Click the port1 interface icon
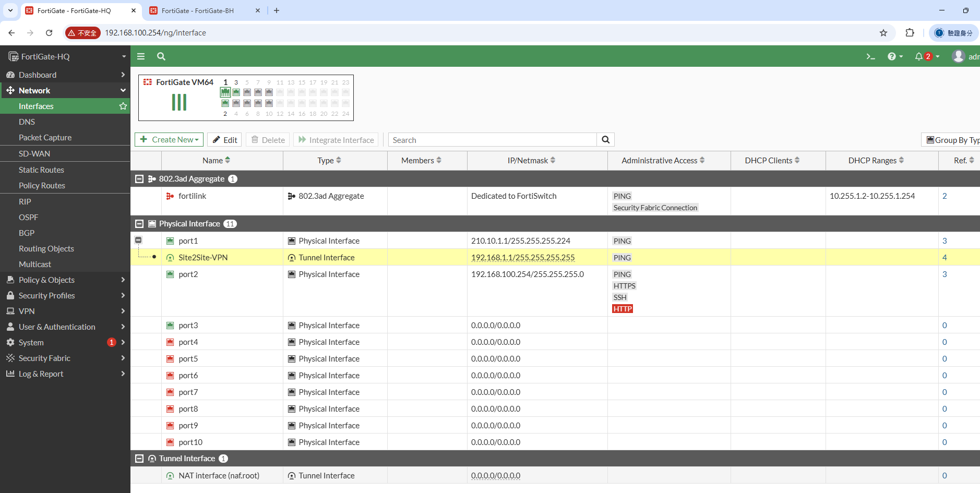This screenshot has height=493, width=980. [170, 241]
